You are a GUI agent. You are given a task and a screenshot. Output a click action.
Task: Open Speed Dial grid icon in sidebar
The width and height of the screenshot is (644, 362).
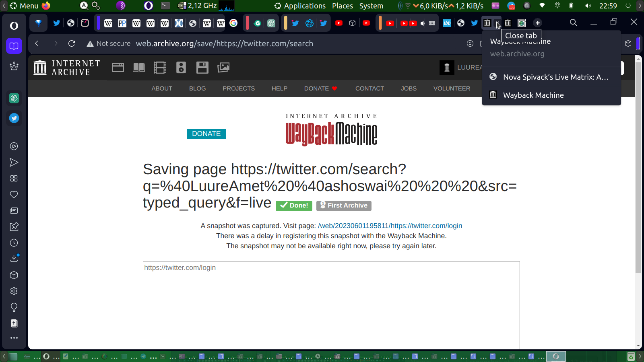tap(14, 179)
